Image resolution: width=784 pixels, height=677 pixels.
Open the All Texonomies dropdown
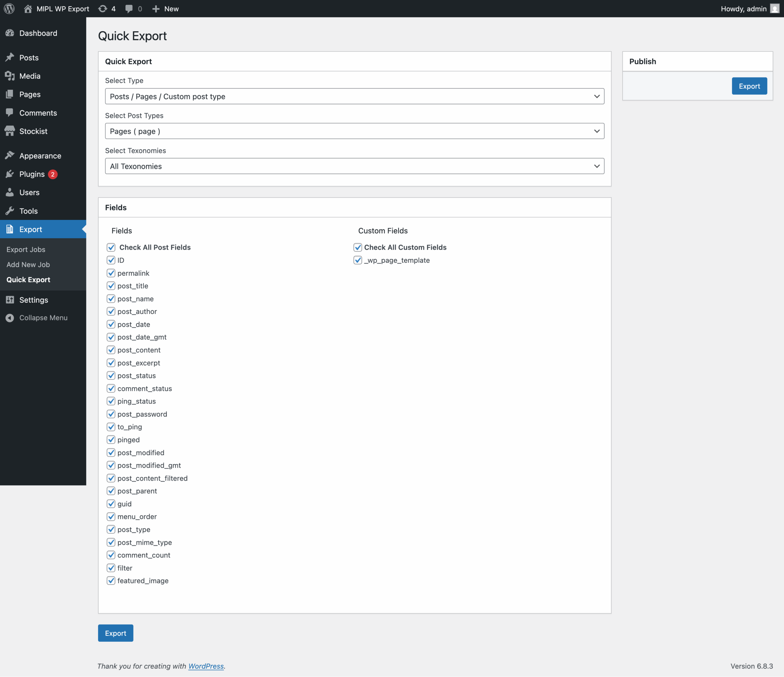[x=354, y=166]
